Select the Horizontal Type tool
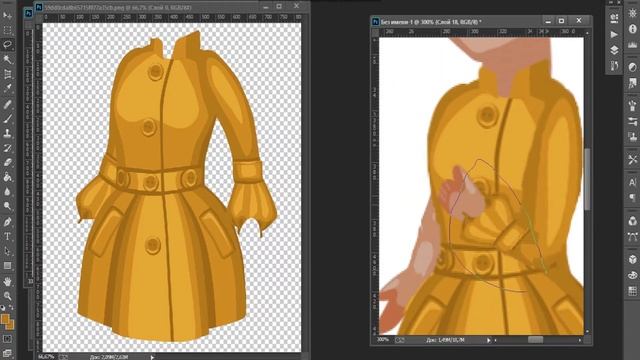The height and width of the screenshot is (360, 640). tap(7, 237)
